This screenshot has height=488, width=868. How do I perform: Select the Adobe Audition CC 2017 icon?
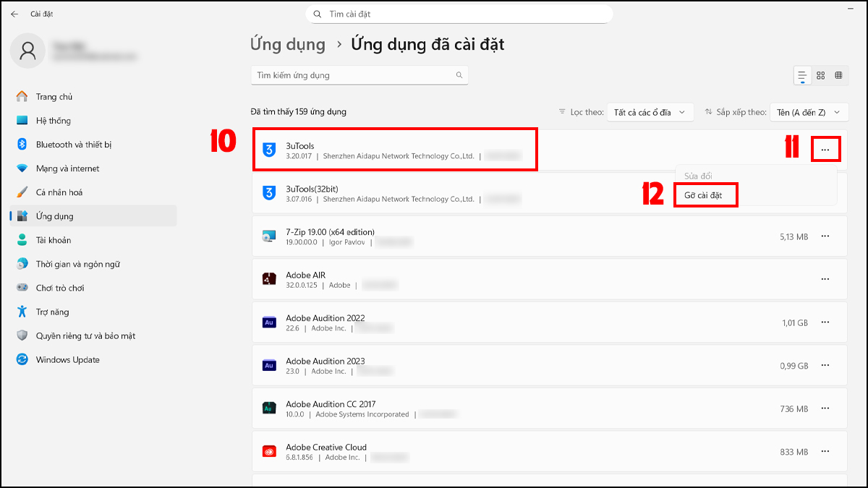click(269, 408)
